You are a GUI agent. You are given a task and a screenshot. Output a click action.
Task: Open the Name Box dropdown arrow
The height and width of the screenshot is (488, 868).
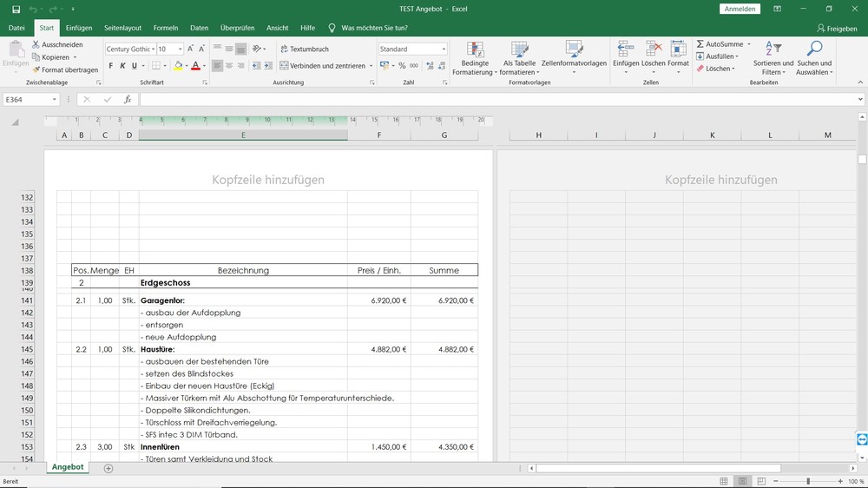pos(54,100)
